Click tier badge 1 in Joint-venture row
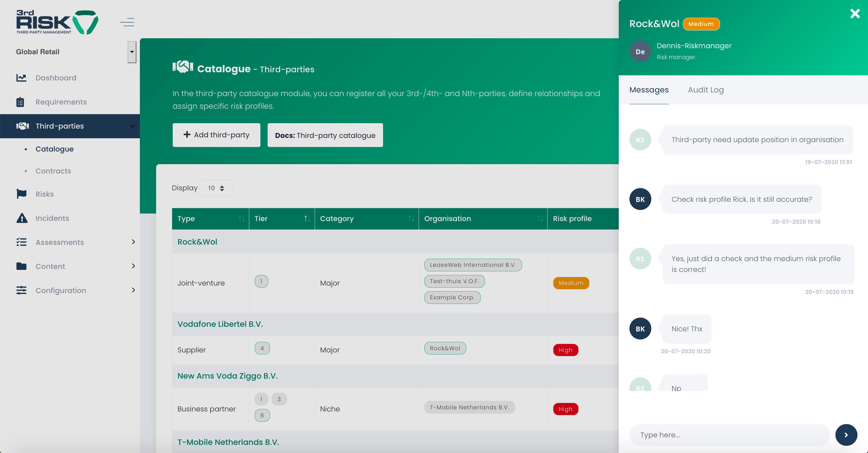868x453 pixels. [261, 281]
